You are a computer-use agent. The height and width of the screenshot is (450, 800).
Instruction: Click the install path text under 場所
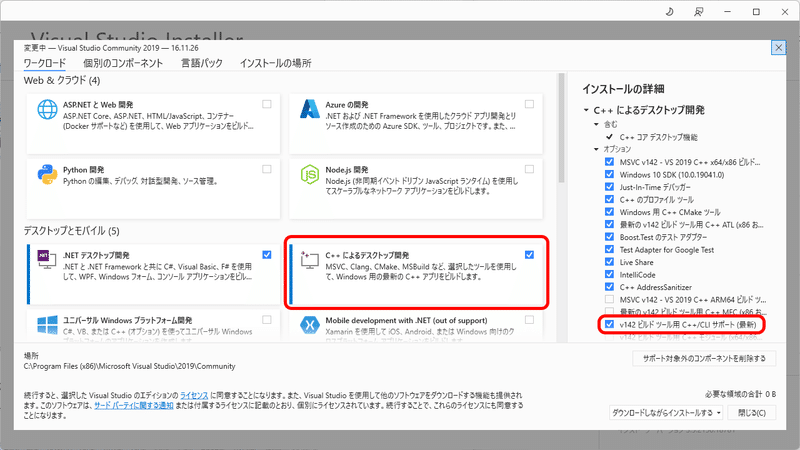(x=130, y=366)
